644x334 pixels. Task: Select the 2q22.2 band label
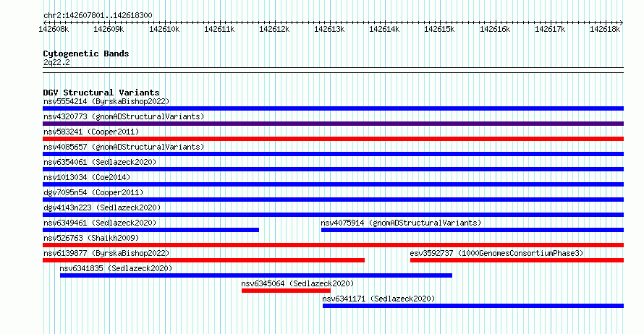coord(56,62)
